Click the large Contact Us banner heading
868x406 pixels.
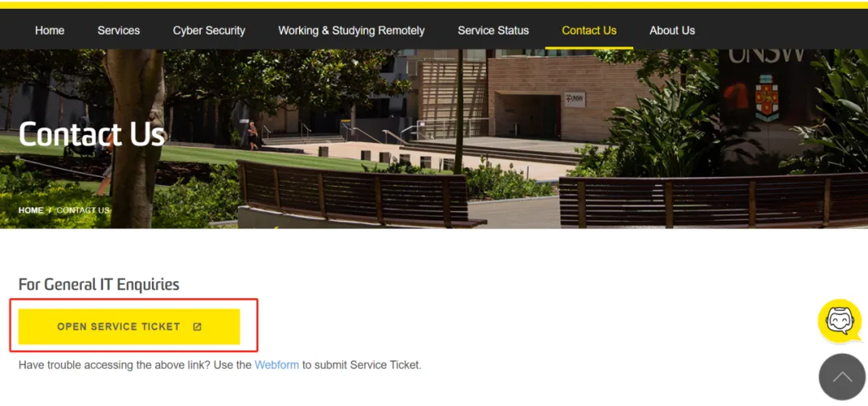(92, 133)
